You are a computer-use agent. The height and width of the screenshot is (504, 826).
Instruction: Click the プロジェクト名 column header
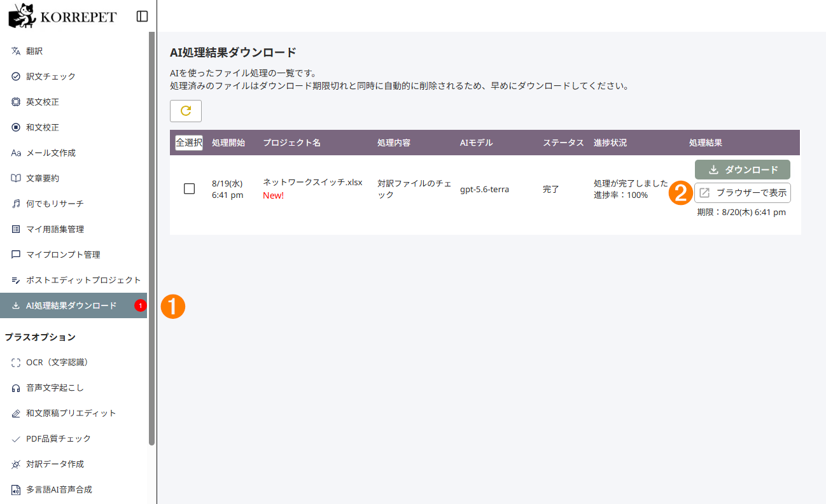click(x=291, y=143)
